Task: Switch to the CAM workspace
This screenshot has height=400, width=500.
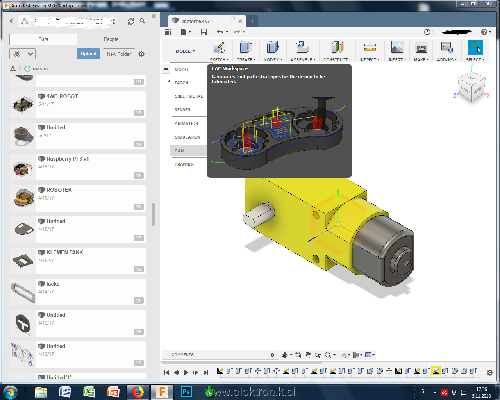Action: pyautogui.click(x=188, y=151)
